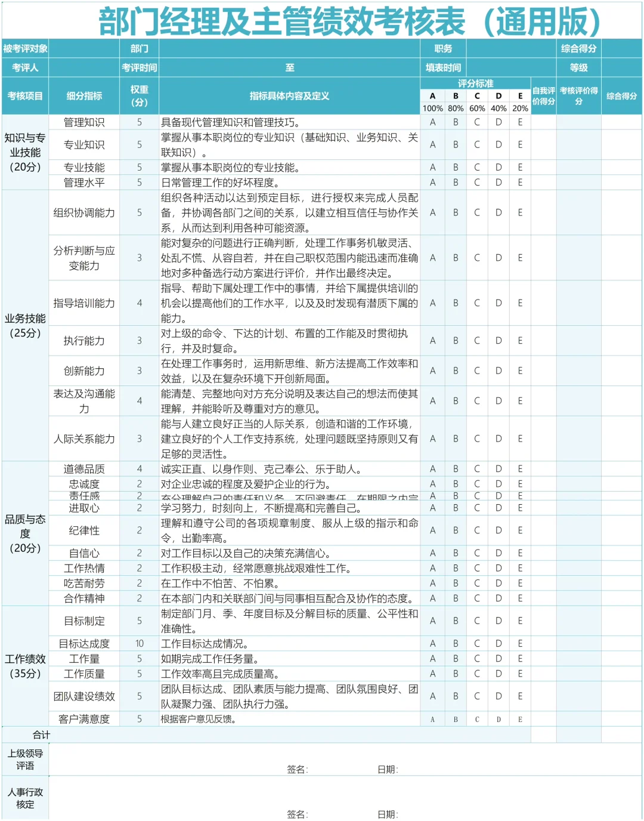Select the 人事行政核定 label cell
The width and height of the screenshot is (644, 821).
point(25,798)
